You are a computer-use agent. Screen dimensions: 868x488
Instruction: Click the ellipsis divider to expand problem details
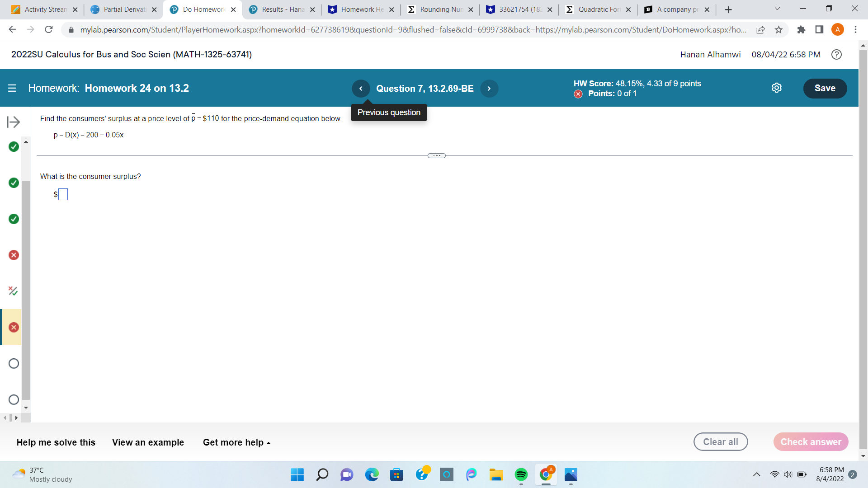436,155
